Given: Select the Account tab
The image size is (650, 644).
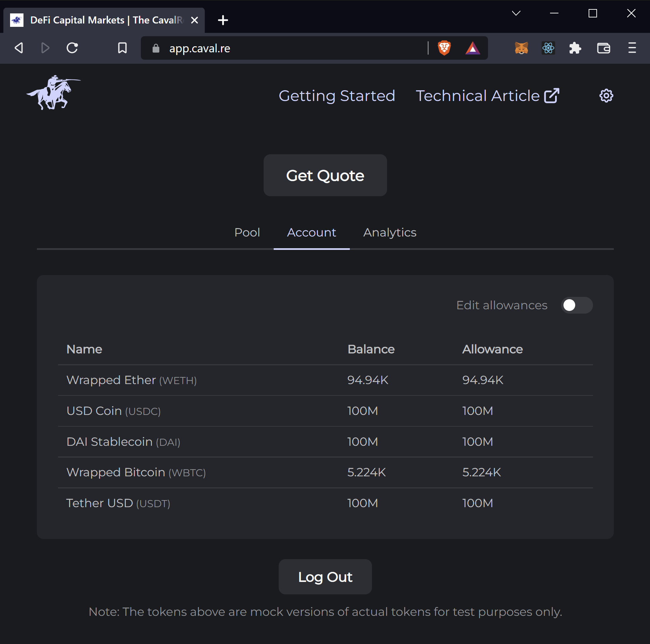Looking at the screenshot, I should click(x=312, y=232).
